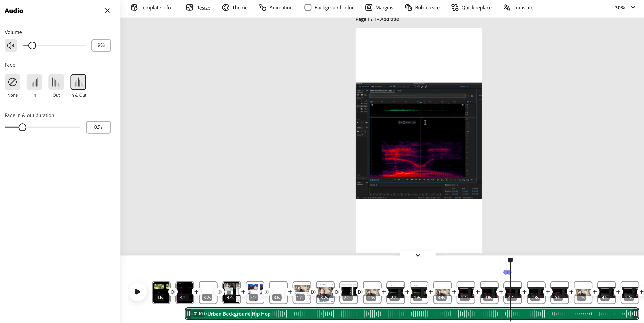Open the 30% zoom dropdown
Viewport: 644px width, 323px height.
pyautogui.click(x=624, y=7)
